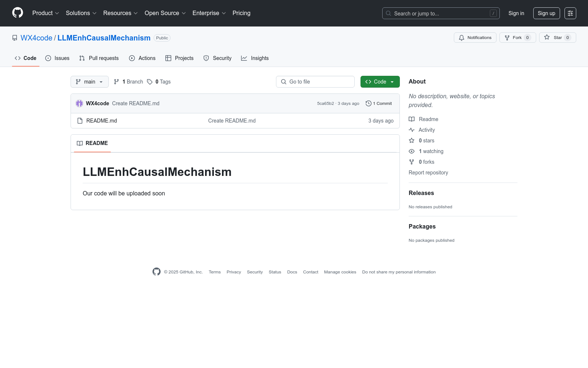The width and height of the screenshot is (588, 368).
Task: Open footer Status link
Action: click(275, 272)
